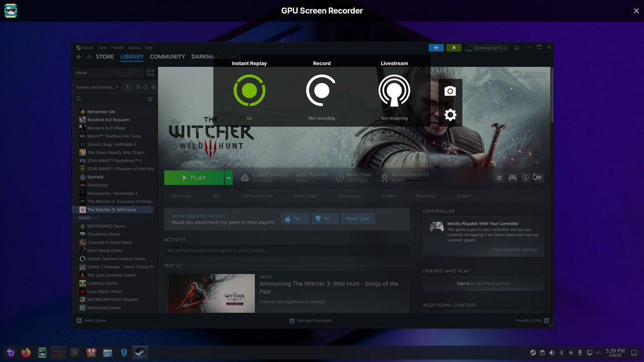This screenshot has width=644, height=362.
Task: Show game info with the info icon
Action: click(x=525, y=178)
